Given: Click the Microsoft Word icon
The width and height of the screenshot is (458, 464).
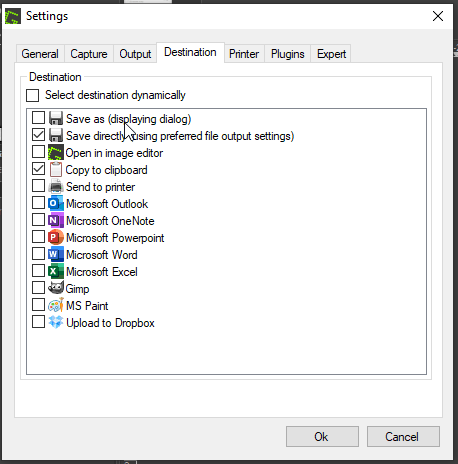Looking at the screenshot, I should (56, 255).
